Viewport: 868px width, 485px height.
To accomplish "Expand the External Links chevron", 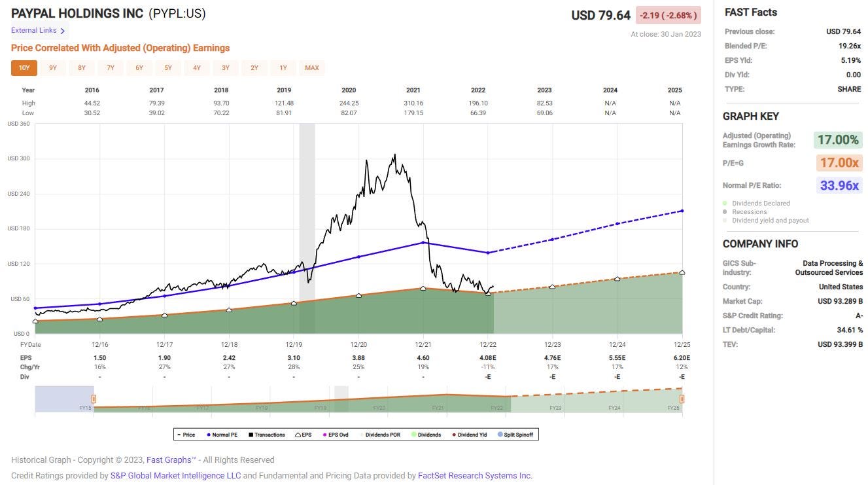I will (x=63, y=31).
